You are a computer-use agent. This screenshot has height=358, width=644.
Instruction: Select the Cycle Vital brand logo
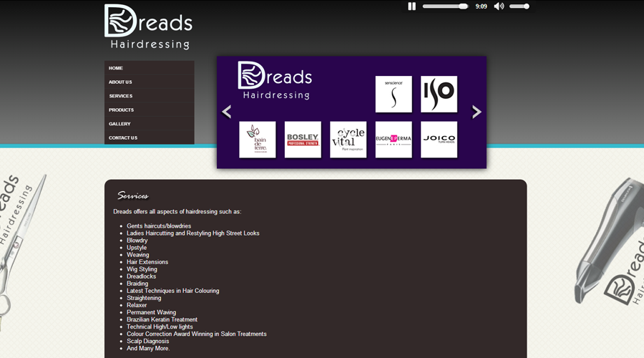[x=348, y=140]
